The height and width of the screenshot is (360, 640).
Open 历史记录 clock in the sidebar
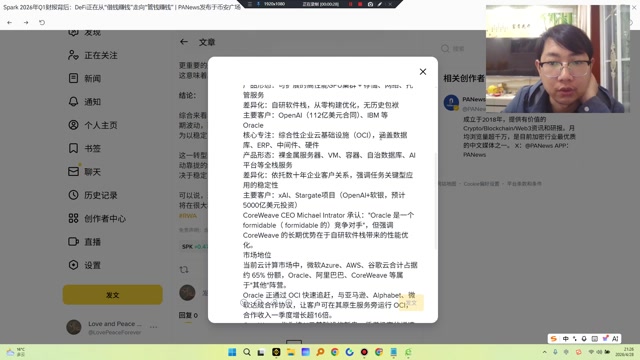pos(93,195)
